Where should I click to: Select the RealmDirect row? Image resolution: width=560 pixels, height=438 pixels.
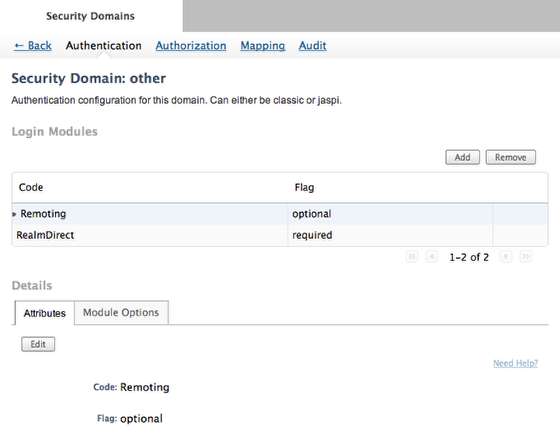click(280, 235)
